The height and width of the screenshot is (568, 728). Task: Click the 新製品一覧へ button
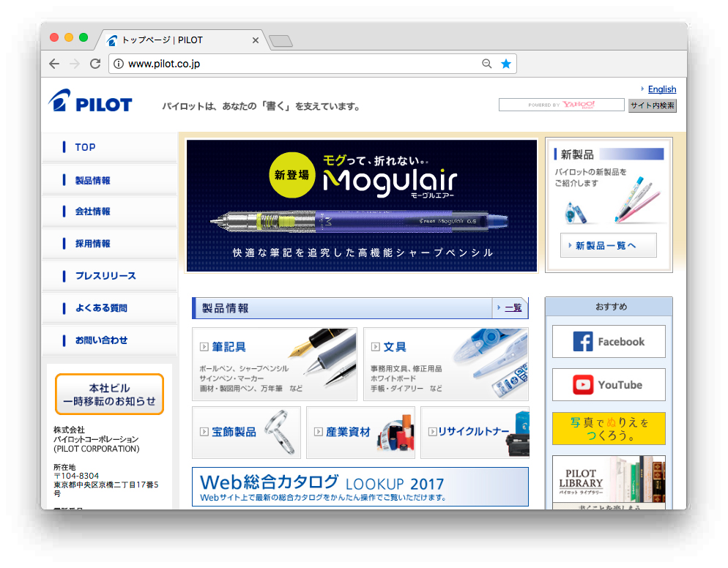pos(609,245)
